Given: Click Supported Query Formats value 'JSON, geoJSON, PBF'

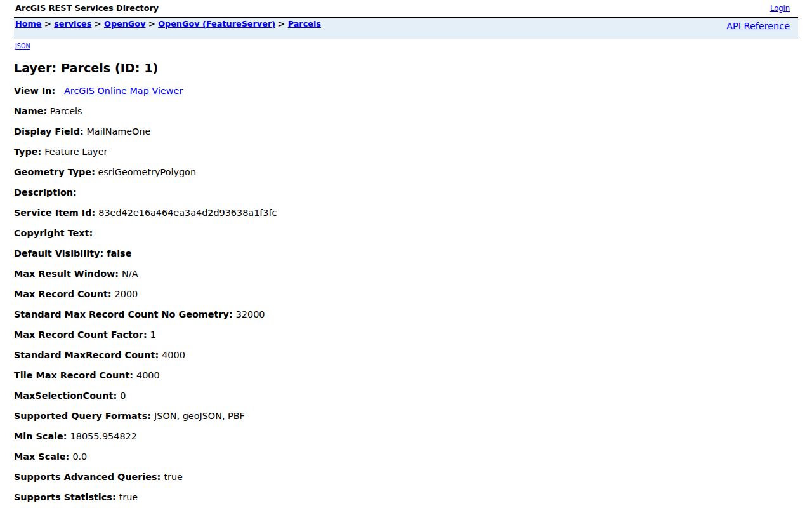Looking at the screenshot, I should (199, 416).
